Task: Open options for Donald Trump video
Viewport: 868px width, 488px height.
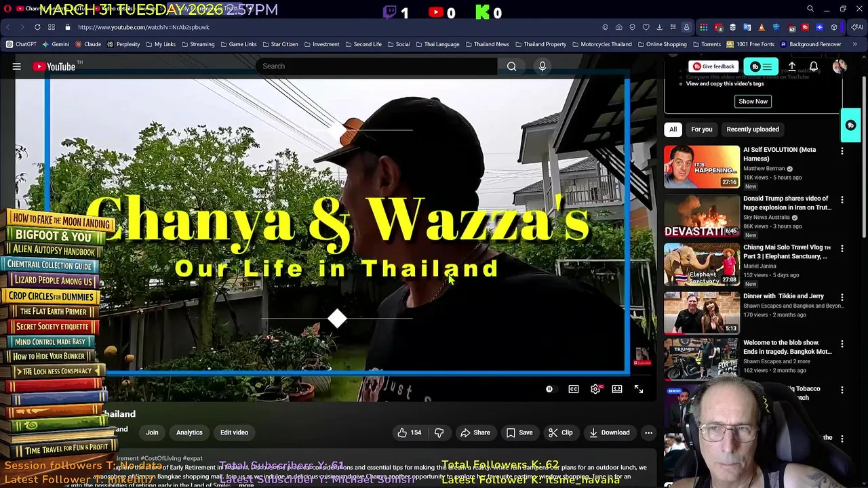Action: pyautogui.click(x=842, y=200)
